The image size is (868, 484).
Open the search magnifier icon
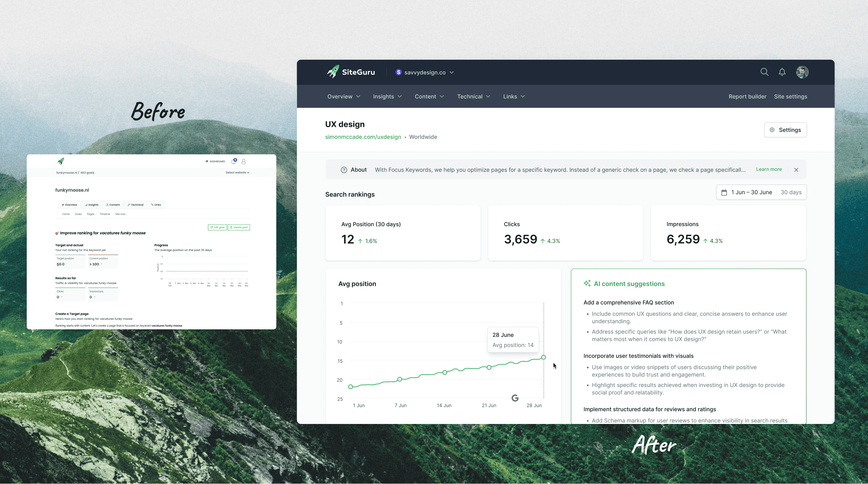(764, 72)
